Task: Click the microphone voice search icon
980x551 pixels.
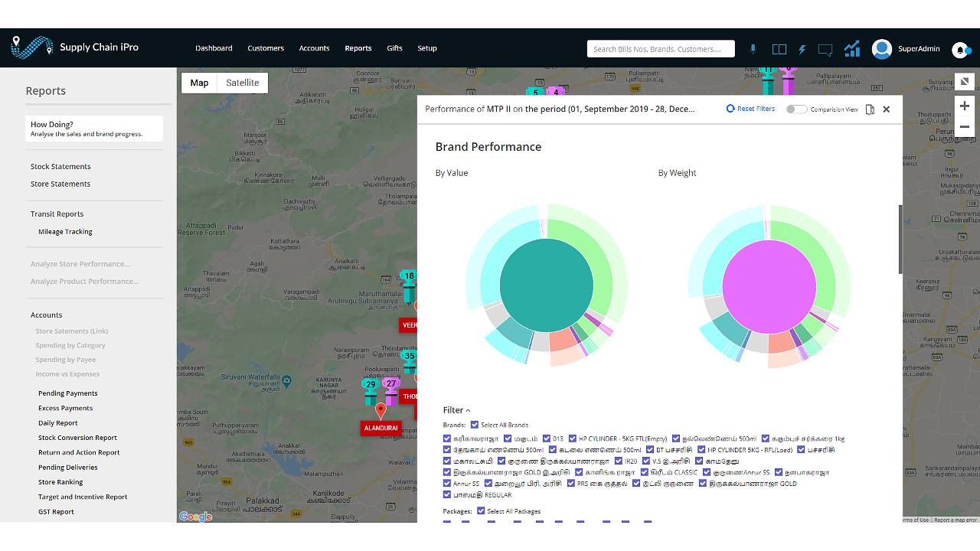Action: [753, 49]
